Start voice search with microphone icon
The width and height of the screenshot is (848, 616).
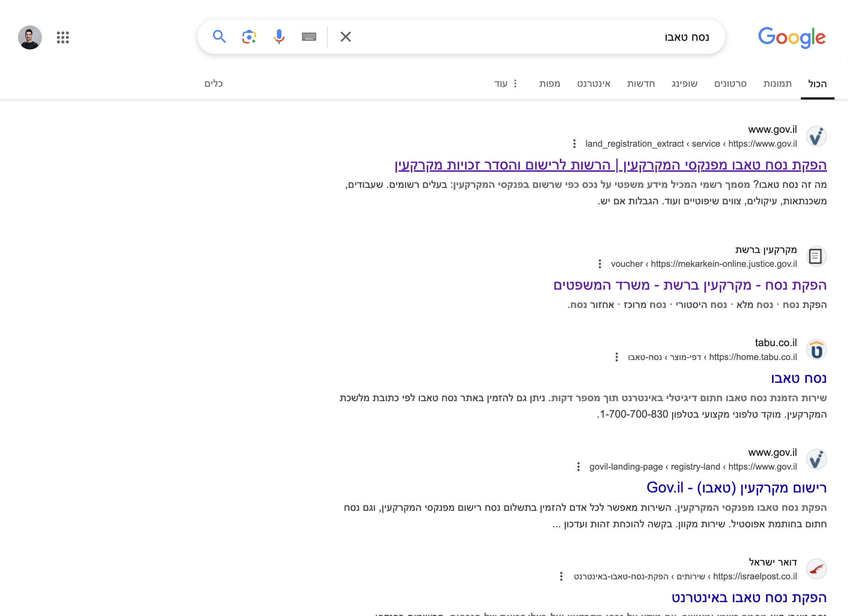279,37
